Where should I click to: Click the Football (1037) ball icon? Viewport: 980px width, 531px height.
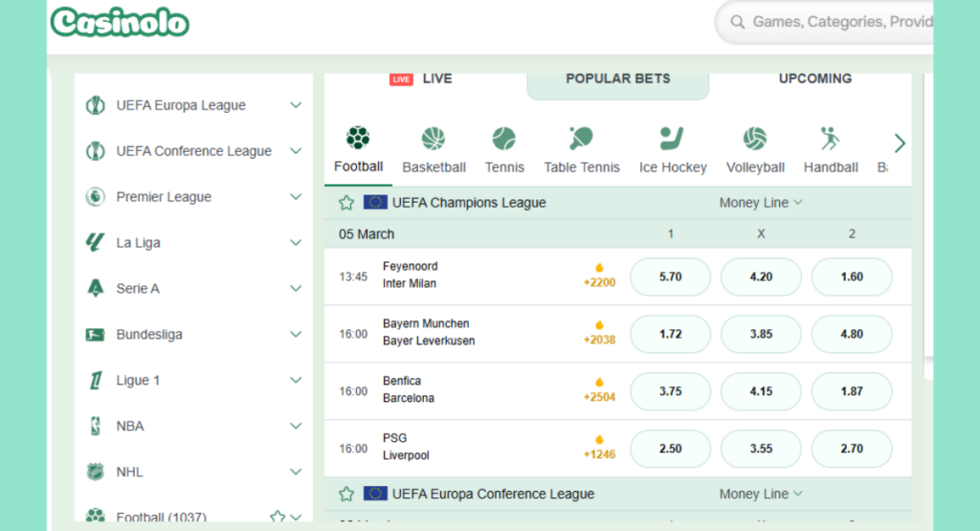coord(95,516)
